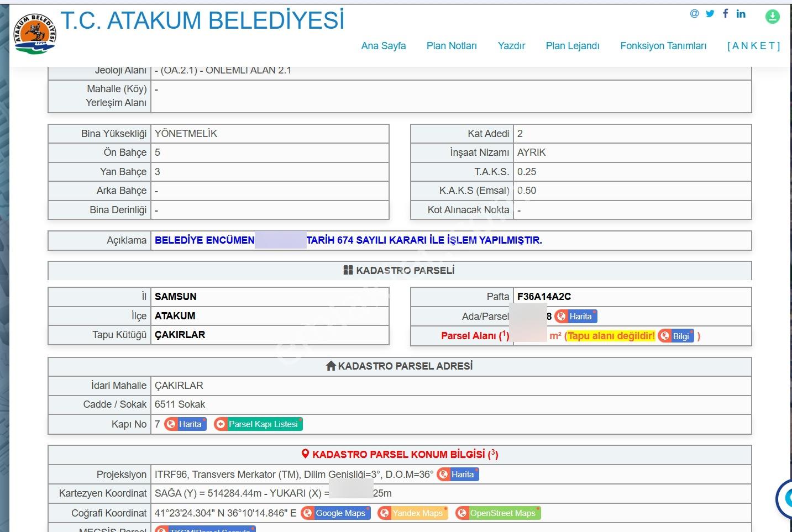Select the Pafta value F36A14A2C
Image resolution: width=792 pixels, height=532 pixels.
tap(544, 297)
